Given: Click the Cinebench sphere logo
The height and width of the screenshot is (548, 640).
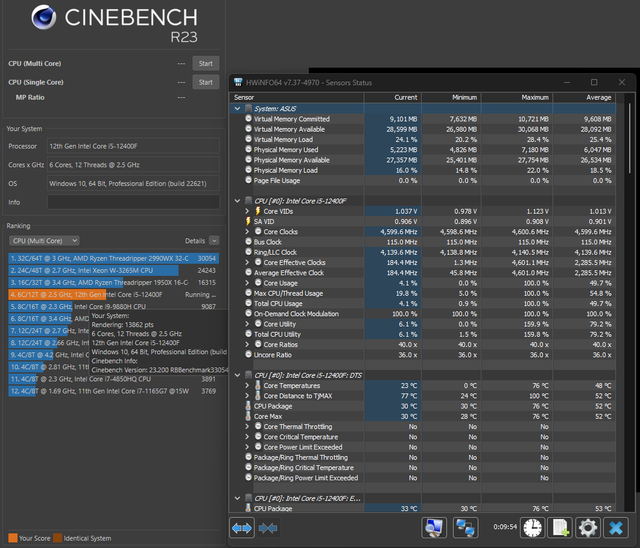Looking at the screenshot, I should [44, 17].
